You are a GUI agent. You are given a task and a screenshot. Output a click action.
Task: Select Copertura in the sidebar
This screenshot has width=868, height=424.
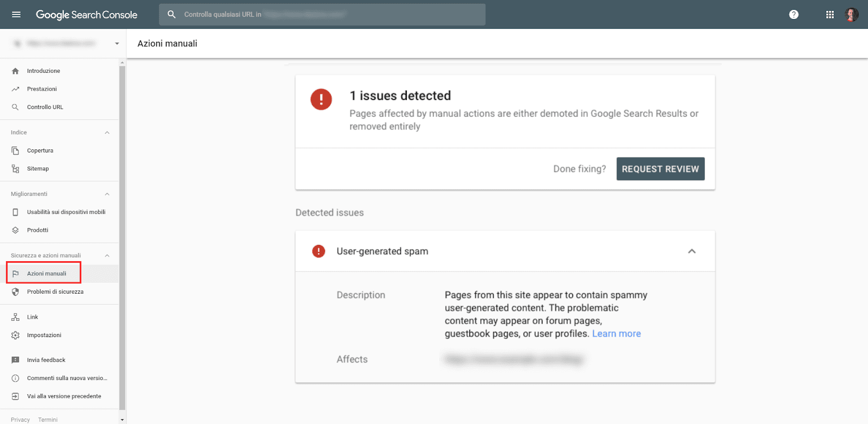[40, 151]
